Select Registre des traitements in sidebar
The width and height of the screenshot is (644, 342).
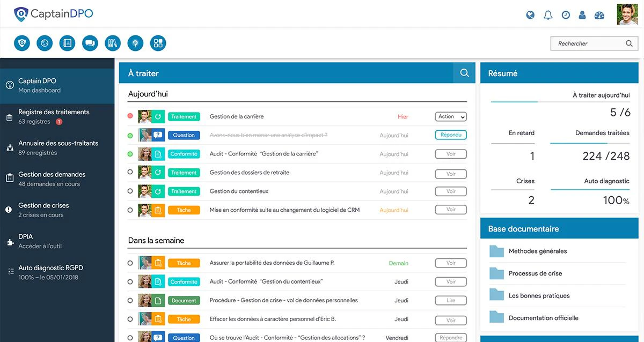(57, 117)
